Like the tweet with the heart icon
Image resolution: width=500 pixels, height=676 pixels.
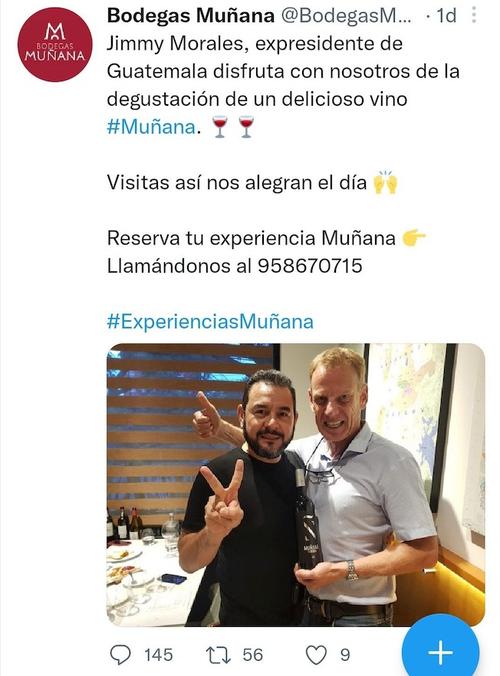316,655
